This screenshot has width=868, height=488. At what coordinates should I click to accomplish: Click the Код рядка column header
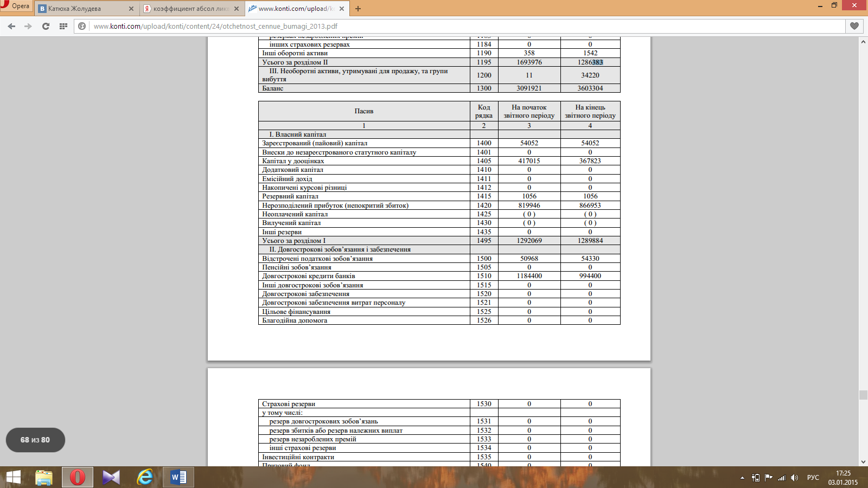[484, 111]
